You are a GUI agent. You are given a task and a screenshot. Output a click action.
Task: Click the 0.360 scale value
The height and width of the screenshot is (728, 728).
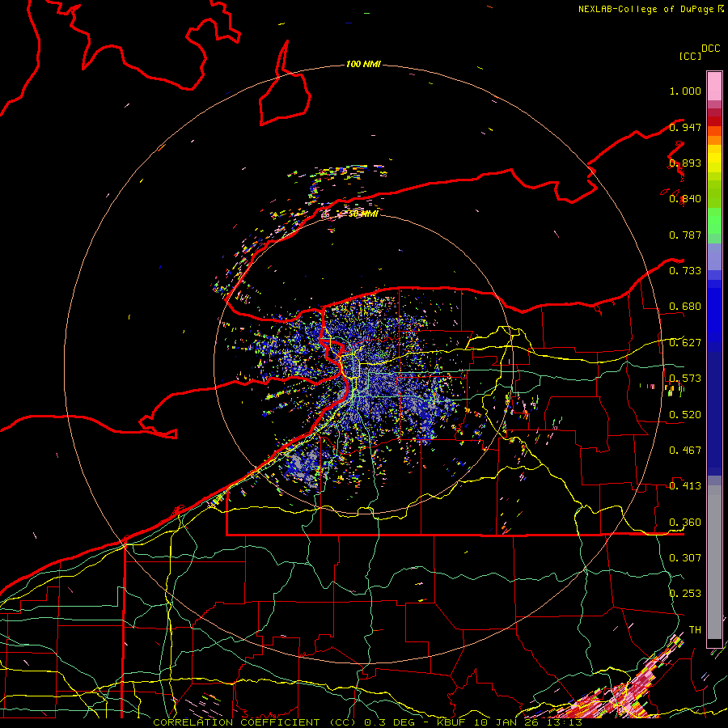(x=685, y=523)
